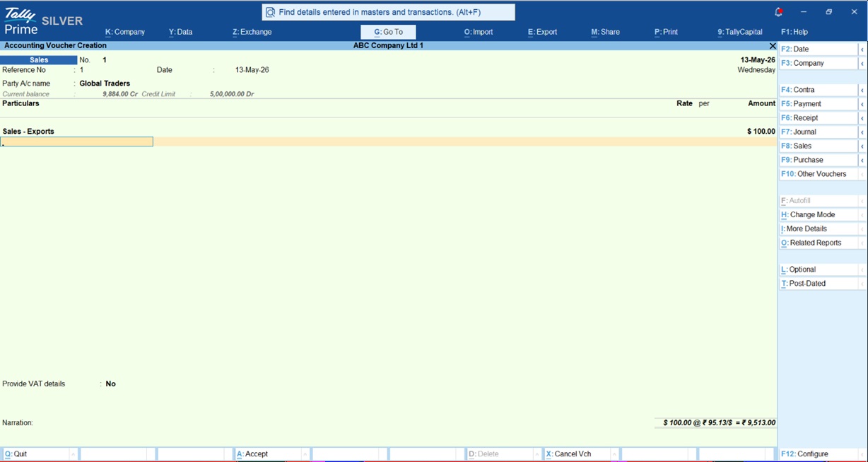Click the empty ledger entry field

coord(76,142)
